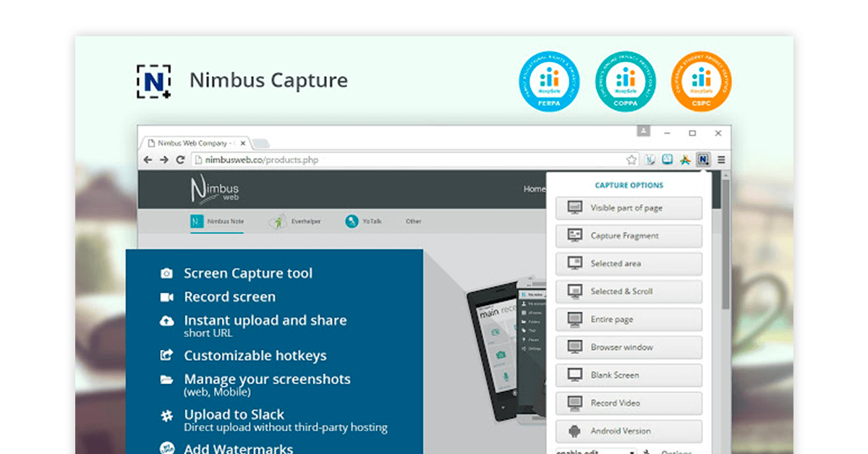Click the colorful star-shaped extension icon

684,160
